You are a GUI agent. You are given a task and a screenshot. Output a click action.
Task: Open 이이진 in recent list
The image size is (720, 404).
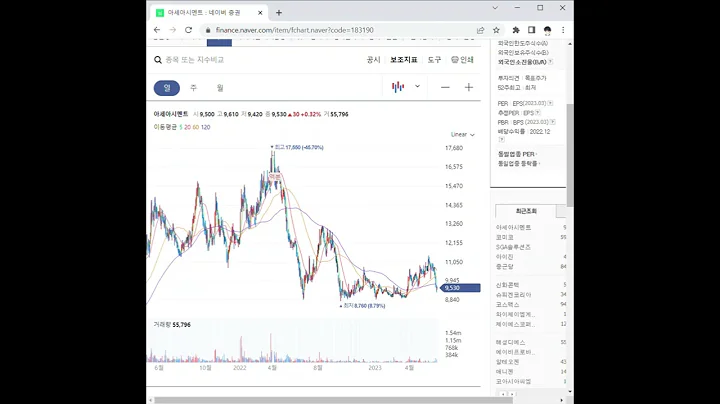(x=504, y=257)
